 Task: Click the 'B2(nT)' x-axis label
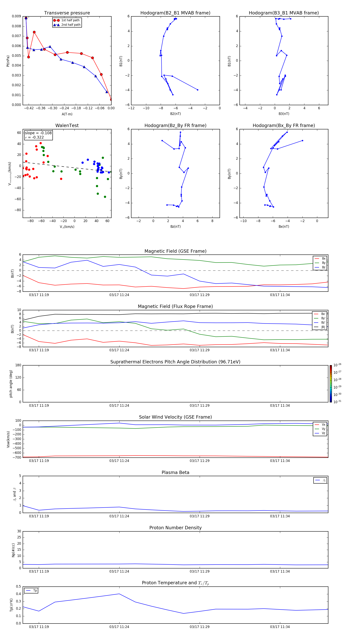(175, 114)
